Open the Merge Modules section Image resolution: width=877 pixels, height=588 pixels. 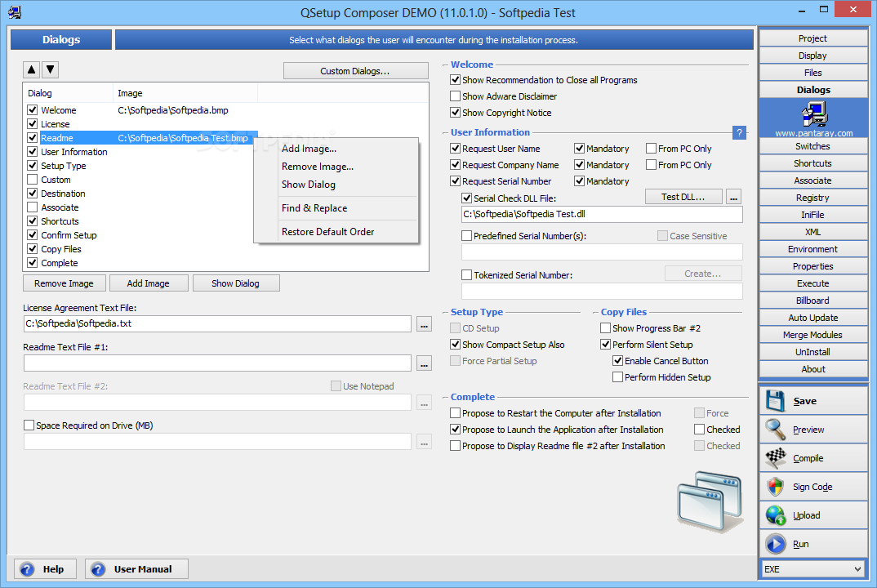pyautogui.click(x=812, y=335)
